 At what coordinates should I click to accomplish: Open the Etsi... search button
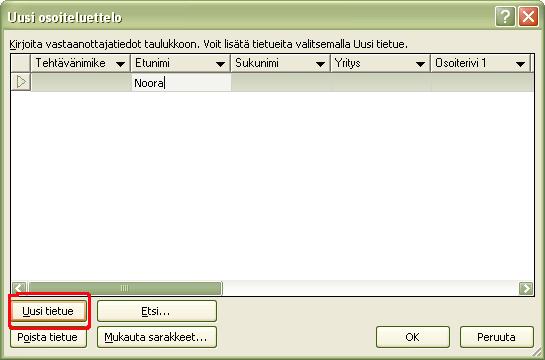click(157, 311)
